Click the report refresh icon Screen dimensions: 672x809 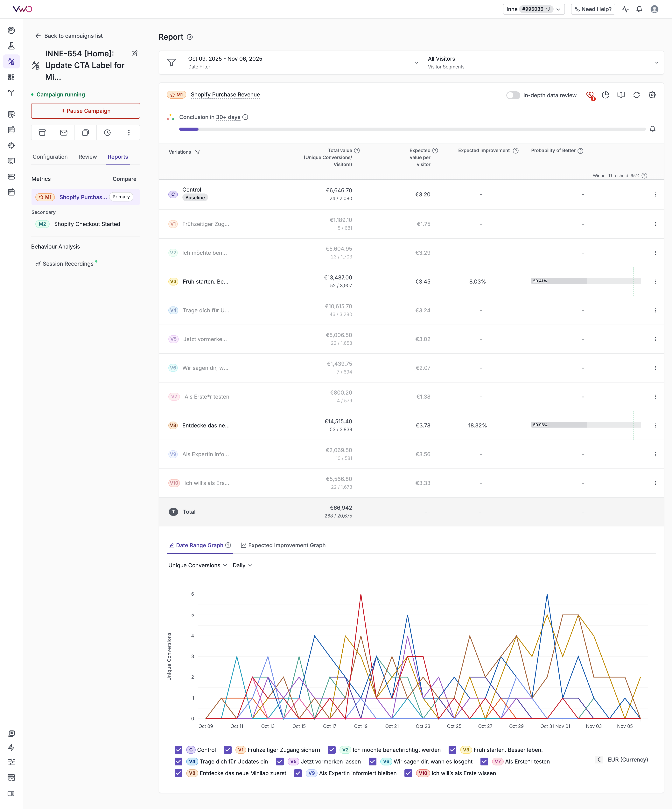pyautogui.click(x=636, y=95)
